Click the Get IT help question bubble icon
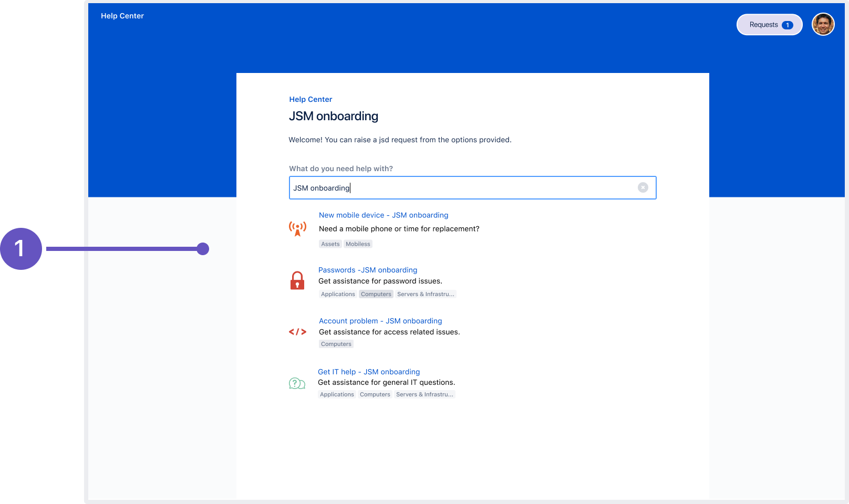 pos(297,383)
